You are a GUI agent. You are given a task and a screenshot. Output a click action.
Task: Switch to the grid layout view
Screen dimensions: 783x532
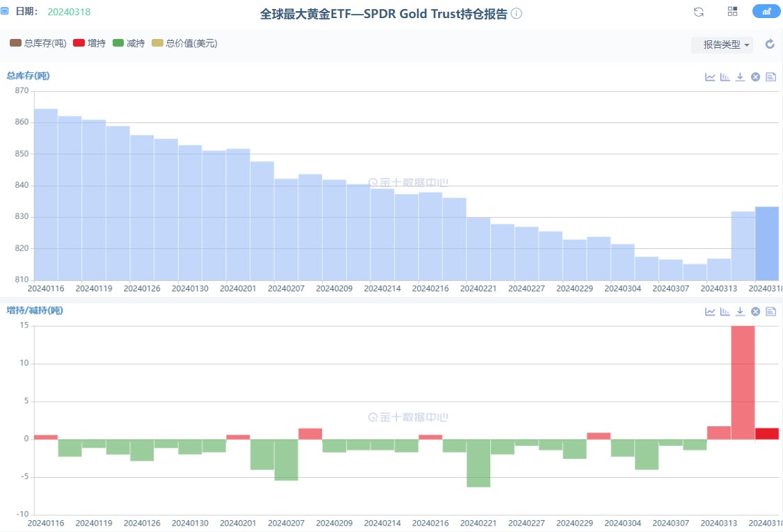[732, 12]
